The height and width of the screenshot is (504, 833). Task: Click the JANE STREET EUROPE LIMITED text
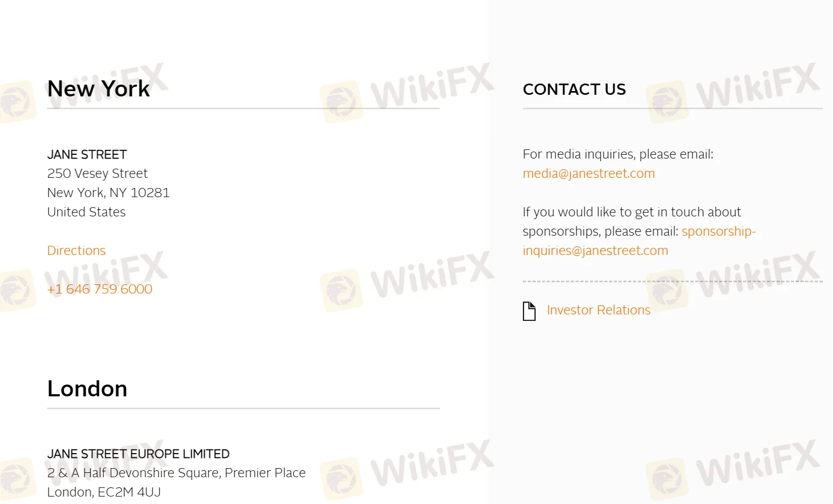pyautogui.click(x=138, y=454)
